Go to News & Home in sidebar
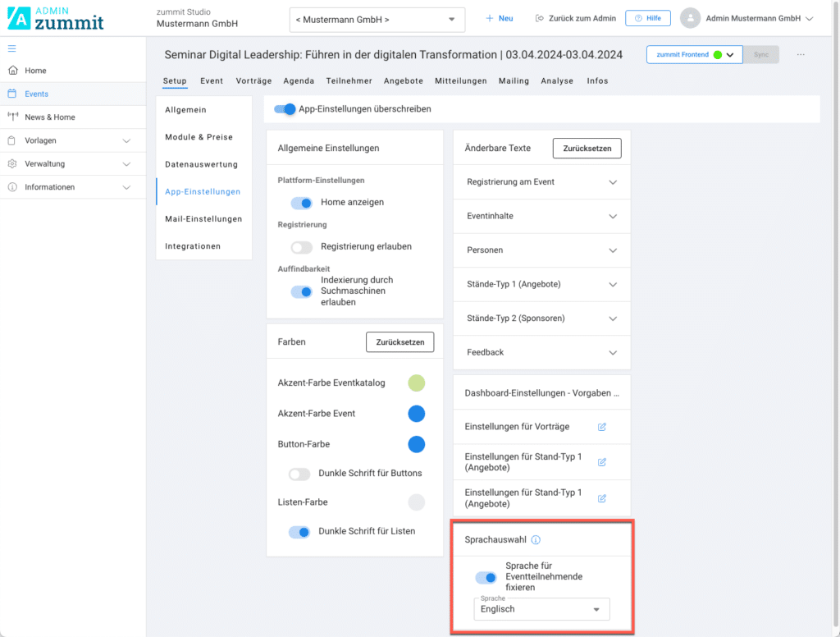 [x=49, y=117]
